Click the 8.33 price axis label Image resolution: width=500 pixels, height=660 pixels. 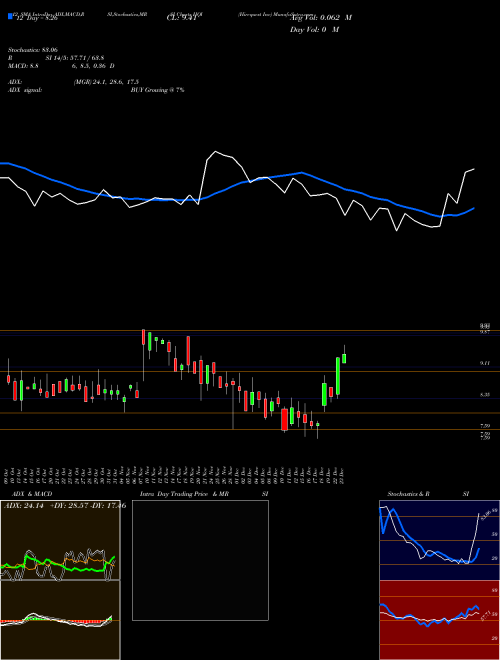click(484, 394)
